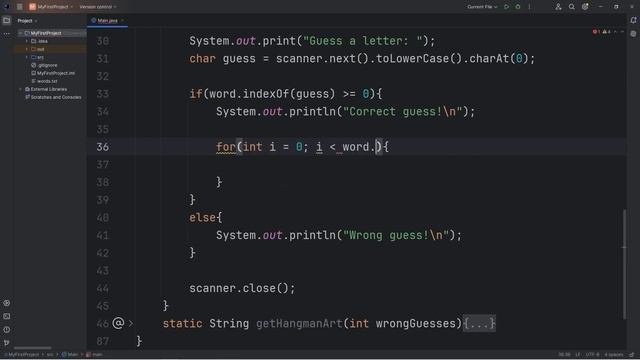Change line separator LF in status bar

[x=578, y=355]
